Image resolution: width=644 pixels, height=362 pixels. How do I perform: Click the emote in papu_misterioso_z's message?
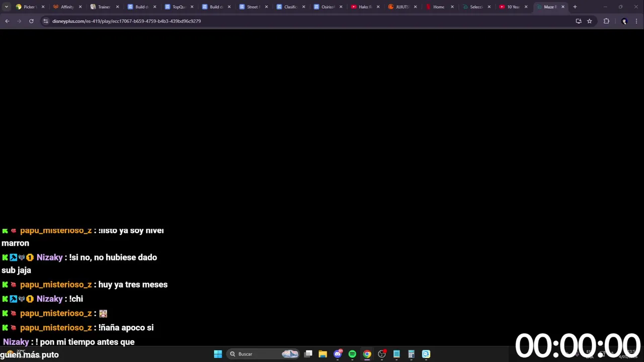point(103,313)
